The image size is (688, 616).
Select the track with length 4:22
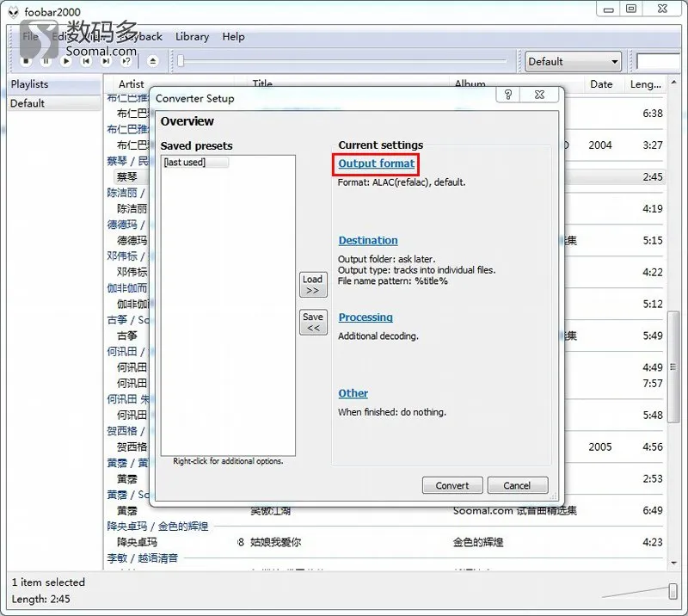point(653,272)
